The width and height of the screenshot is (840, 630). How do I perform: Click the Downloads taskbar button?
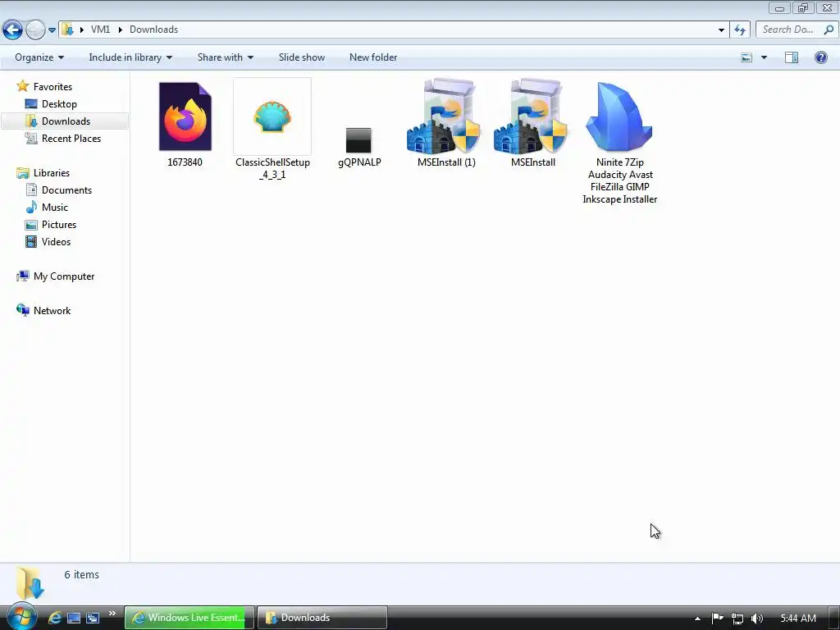tap(322, 618)
